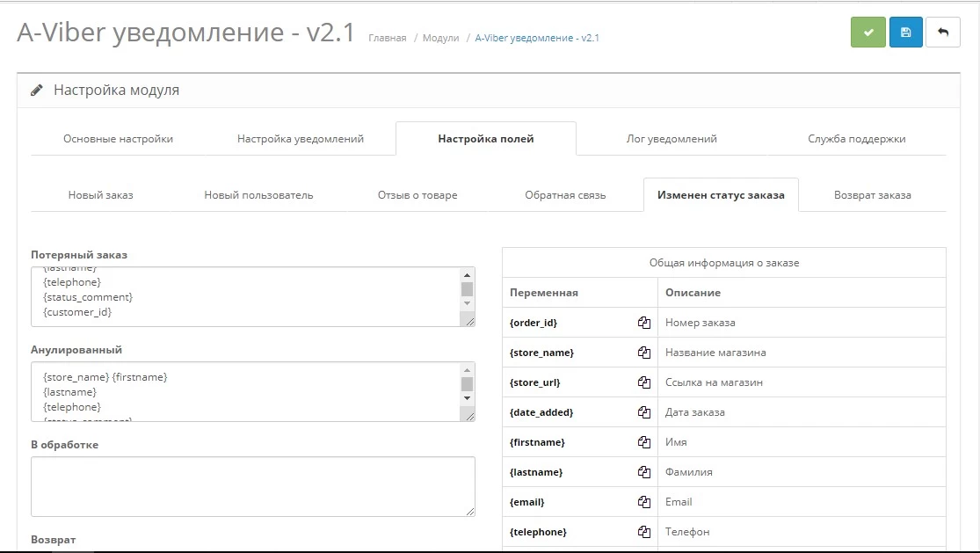The height and width of the screenshot is (553, 980).
Task: Select the Настройка полей tab
Action: [x=486, y=139]
